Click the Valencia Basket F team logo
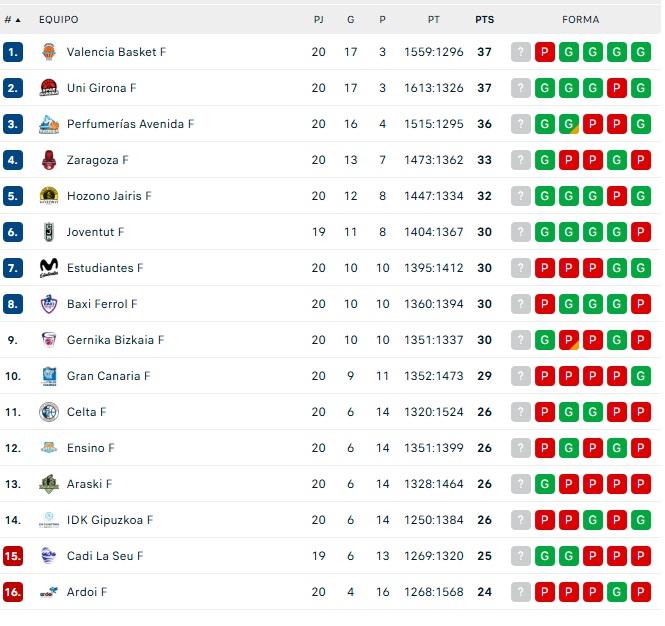Viewport: 665px width, 626px height. [49, 52]
